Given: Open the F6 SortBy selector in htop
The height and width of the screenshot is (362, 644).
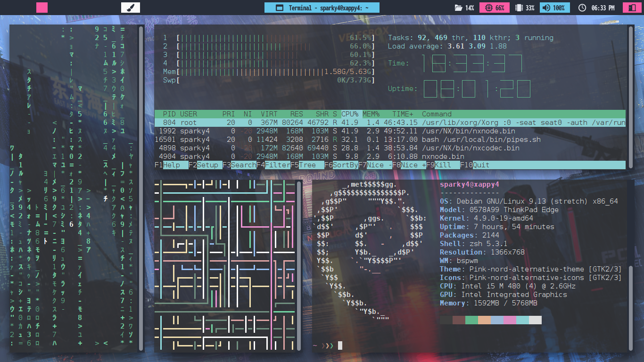Looking at the screenshot, I should click(345, 165).
